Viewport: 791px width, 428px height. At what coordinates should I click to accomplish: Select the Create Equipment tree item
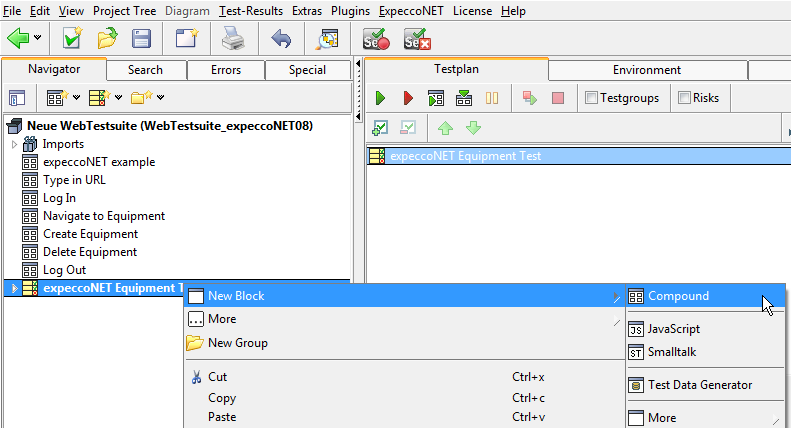90,234
